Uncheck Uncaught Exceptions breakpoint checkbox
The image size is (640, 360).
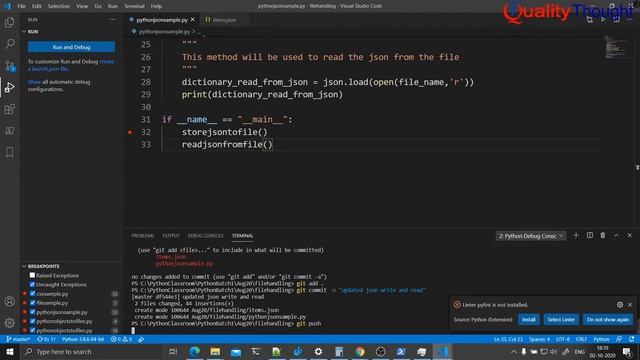[x=32, y=284]
